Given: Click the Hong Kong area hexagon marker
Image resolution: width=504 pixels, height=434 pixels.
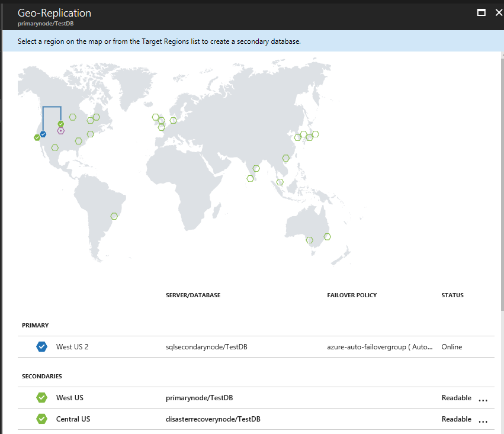Looking at the screenshot, I should pyautogui.click(x=285, y=158).
